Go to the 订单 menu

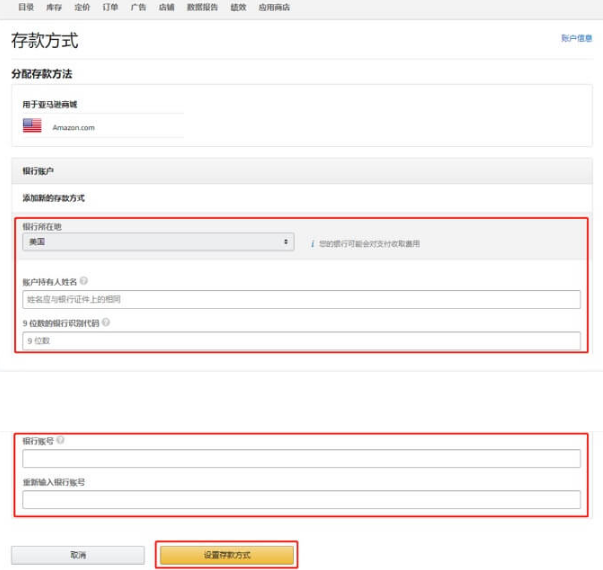pyautogui.click(x=110, y=6)
